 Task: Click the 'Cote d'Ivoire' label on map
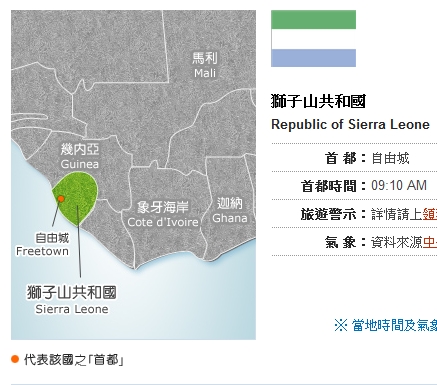(x=163, y=222)
